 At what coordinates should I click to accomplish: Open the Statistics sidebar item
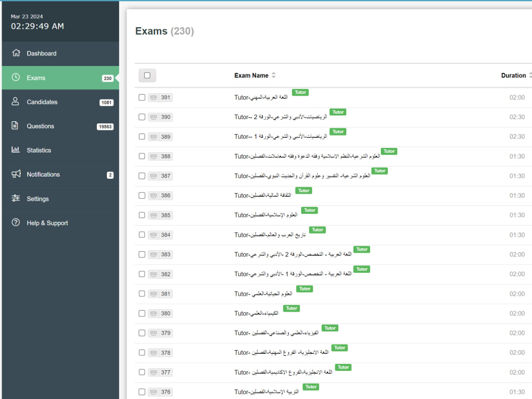tap(61, 150)
